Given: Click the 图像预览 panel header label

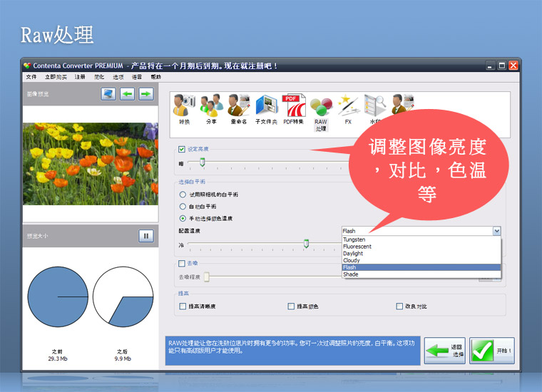Looking at the screenshot, I should point(38,94).
